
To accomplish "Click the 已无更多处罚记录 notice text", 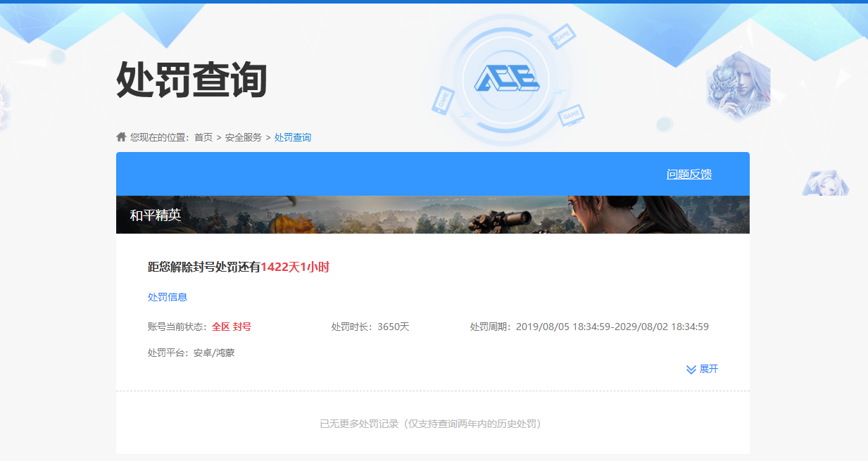I will (433, 424).
